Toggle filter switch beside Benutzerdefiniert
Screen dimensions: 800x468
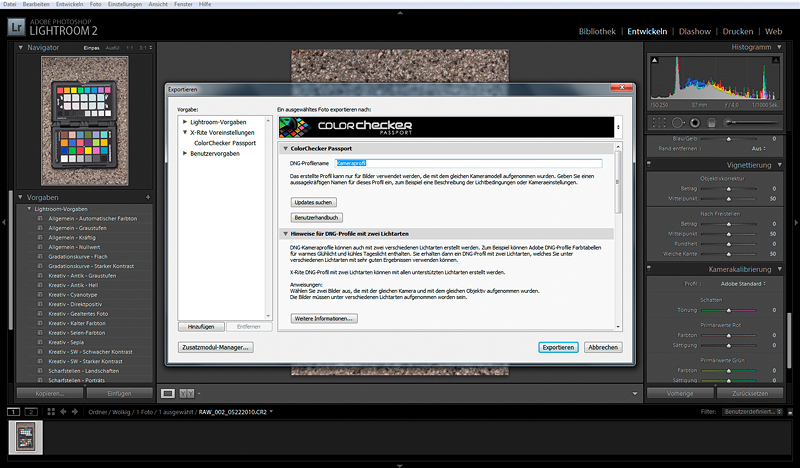[790, 412]
